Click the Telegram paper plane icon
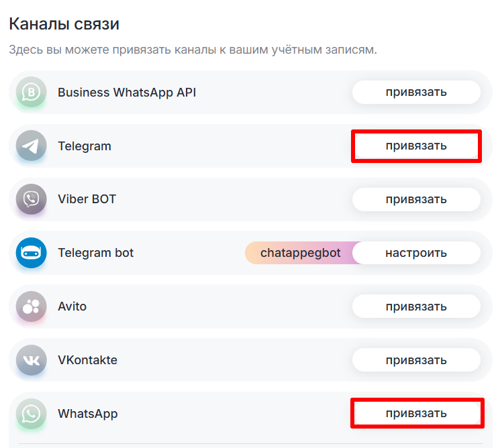The height and width of the screenshot is (448, 496). coord(32,146)
